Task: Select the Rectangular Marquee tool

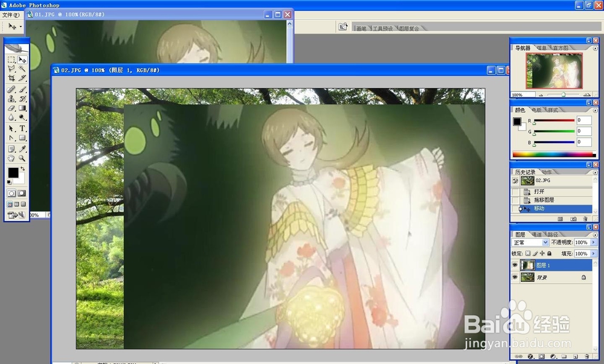Action: tap(11, 60)
